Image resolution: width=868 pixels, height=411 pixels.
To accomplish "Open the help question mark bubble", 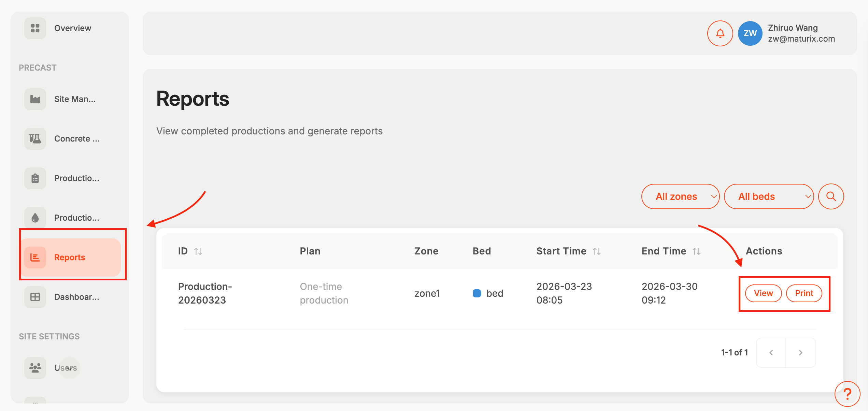I will [848, 394].
